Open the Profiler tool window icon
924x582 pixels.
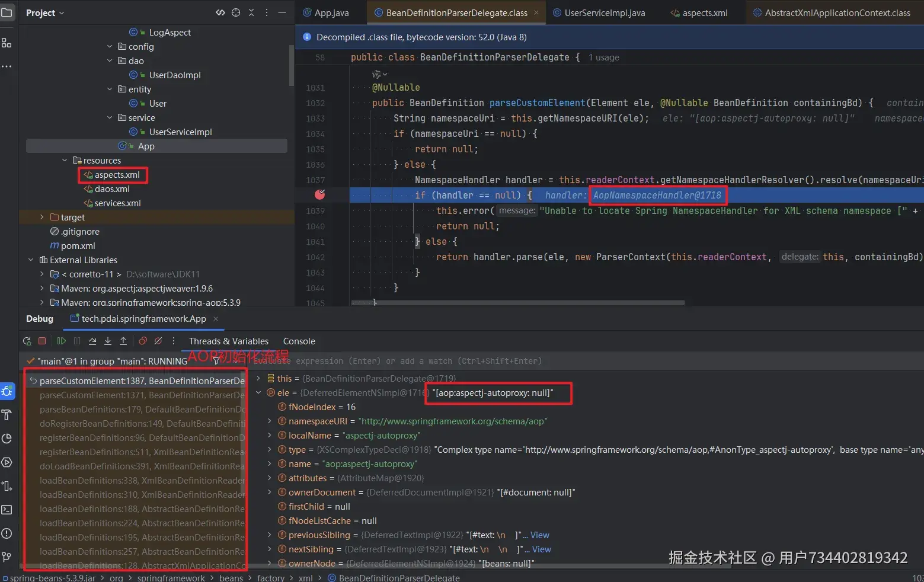tap(7, 439)
